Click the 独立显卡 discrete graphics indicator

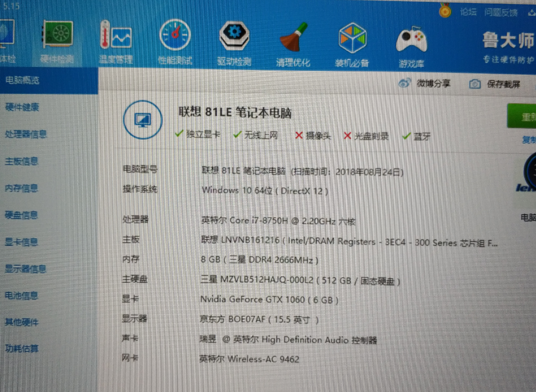point(198,136)
